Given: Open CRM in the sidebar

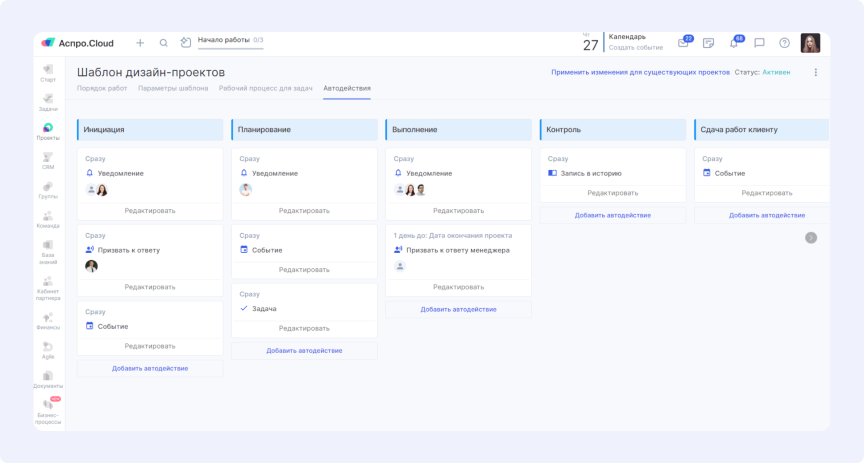Looking at the screenshot, I should 48,161.
